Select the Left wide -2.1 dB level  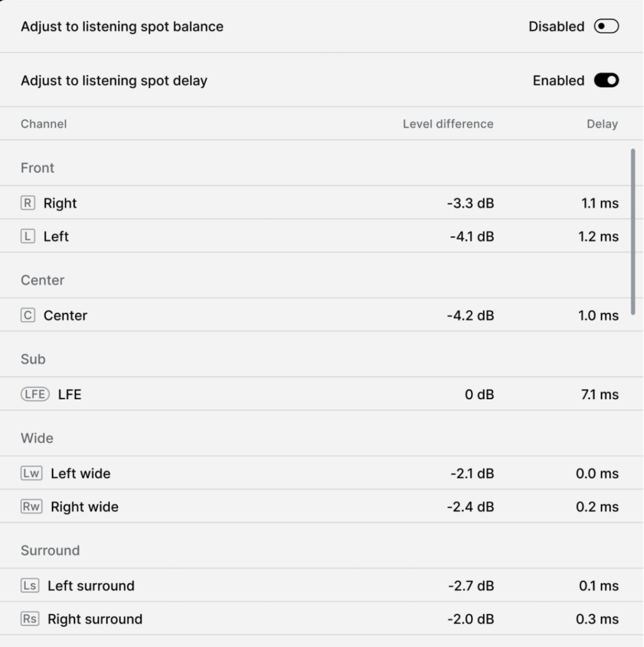(x=472, y=474)
